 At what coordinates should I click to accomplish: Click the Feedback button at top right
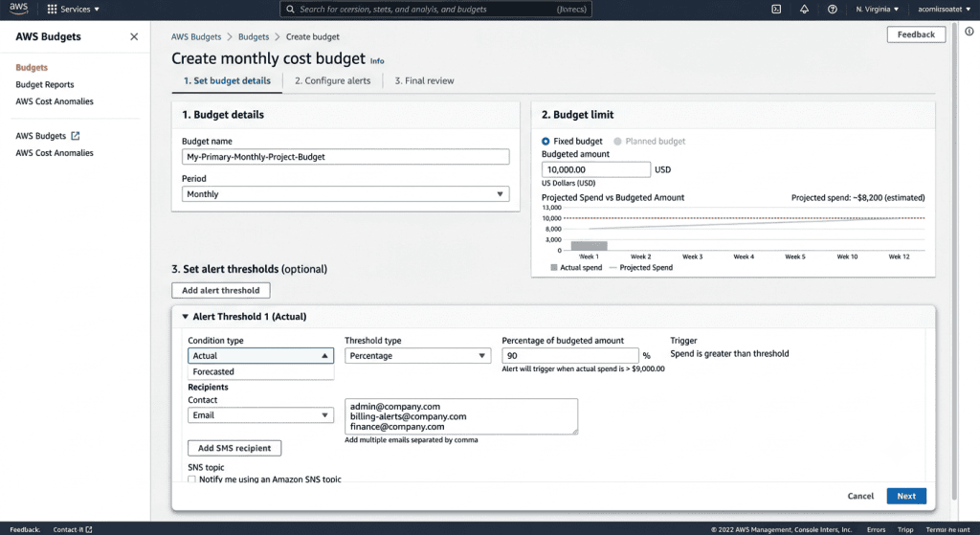point(916,34)
